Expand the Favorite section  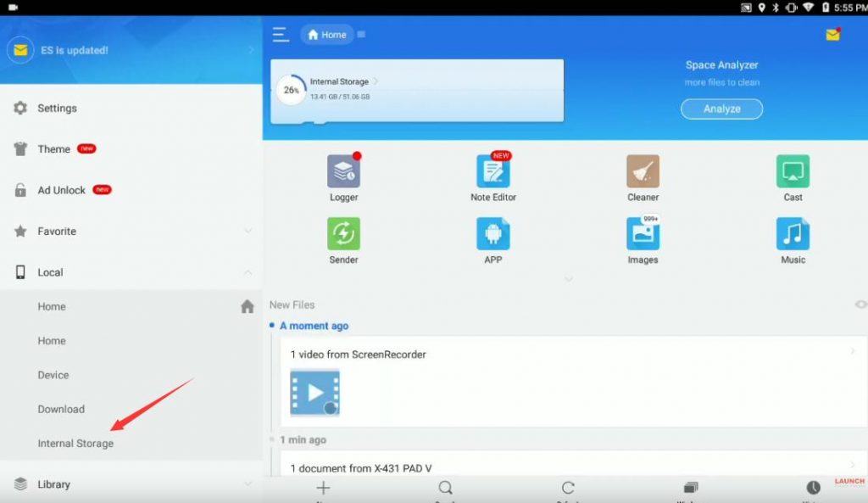(x=248, y=231)
